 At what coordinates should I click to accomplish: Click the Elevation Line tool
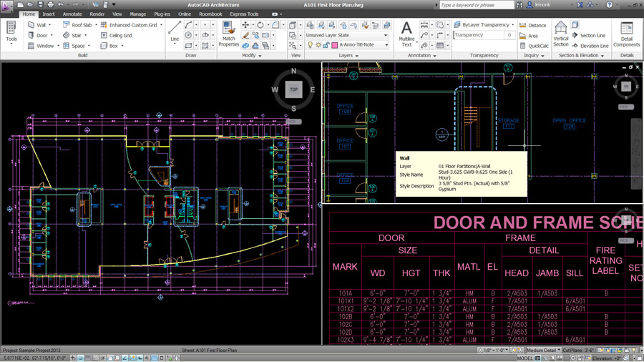click(590, 46)
